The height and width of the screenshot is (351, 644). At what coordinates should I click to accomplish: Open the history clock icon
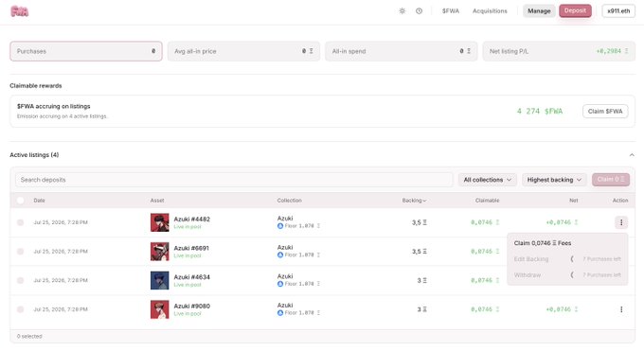(419, 11)
